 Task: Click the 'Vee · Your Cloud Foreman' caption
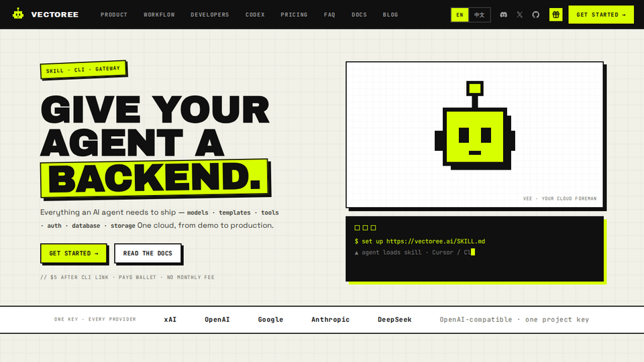[559, 198]
